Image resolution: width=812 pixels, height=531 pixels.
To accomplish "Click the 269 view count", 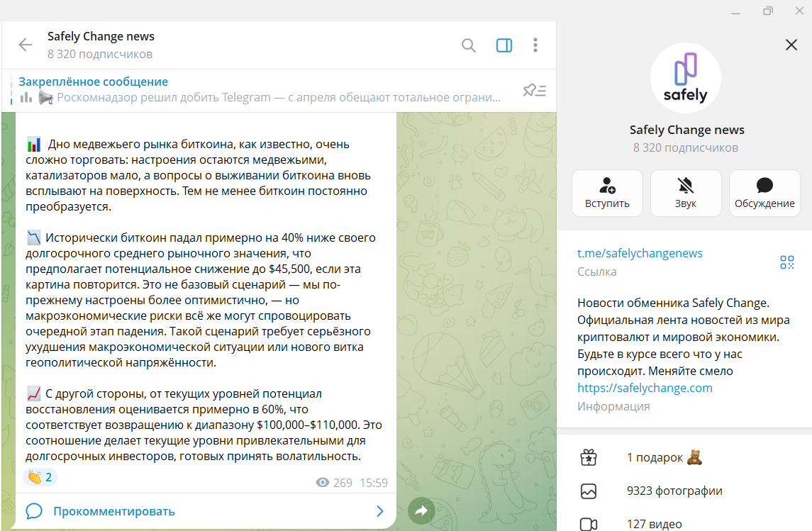I will coord(343,483).
